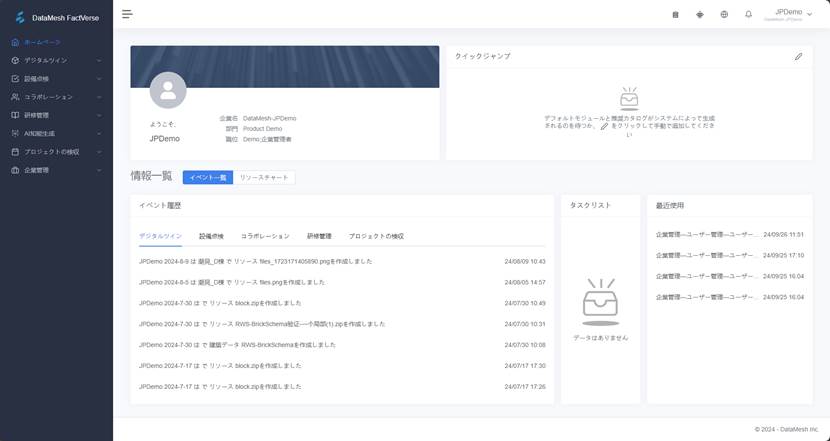Open the document icon in the top bar
This screenshot has width=830, height=441.
pos(675,15)
